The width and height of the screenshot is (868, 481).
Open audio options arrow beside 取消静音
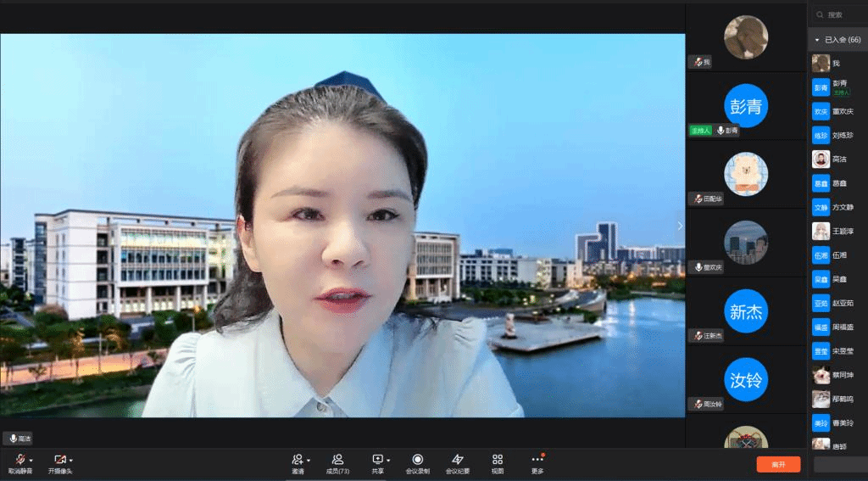pos(31,460)
